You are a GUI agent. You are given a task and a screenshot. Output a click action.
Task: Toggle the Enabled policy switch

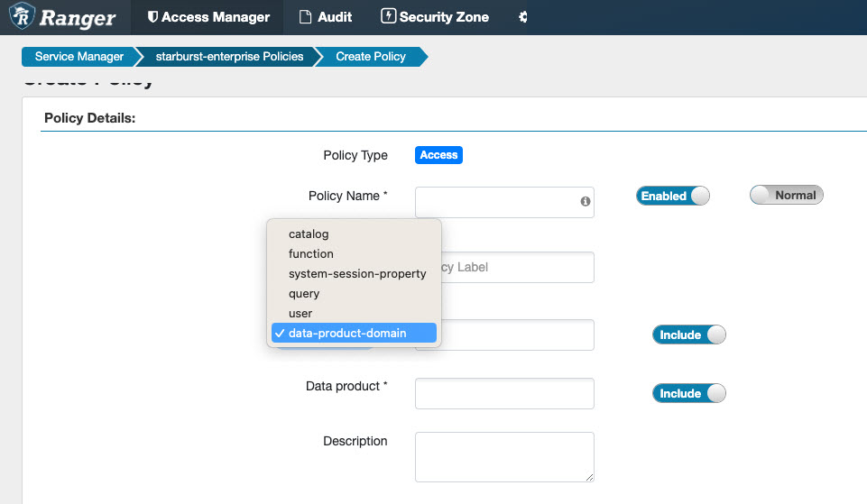pyautogui.click(x=672, y=196)
